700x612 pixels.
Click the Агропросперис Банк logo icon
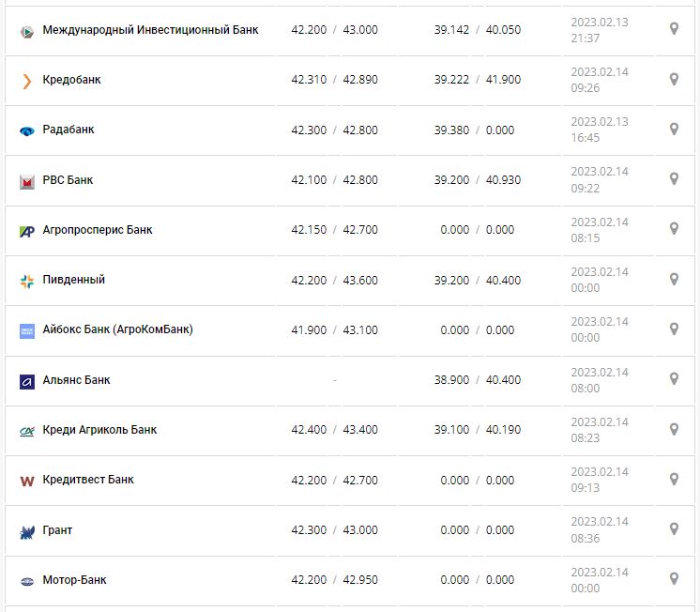click(x=26, y=231)
